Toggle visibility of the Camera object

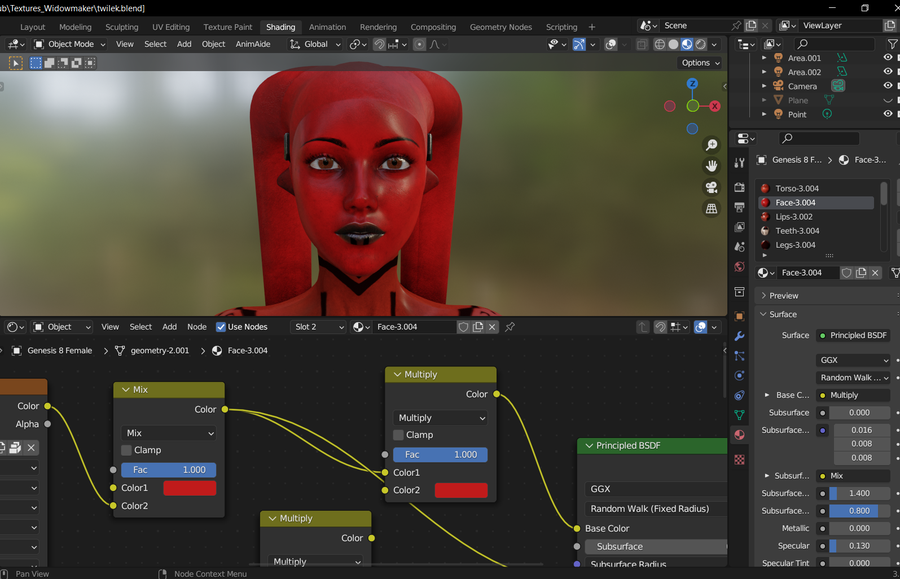888,86
